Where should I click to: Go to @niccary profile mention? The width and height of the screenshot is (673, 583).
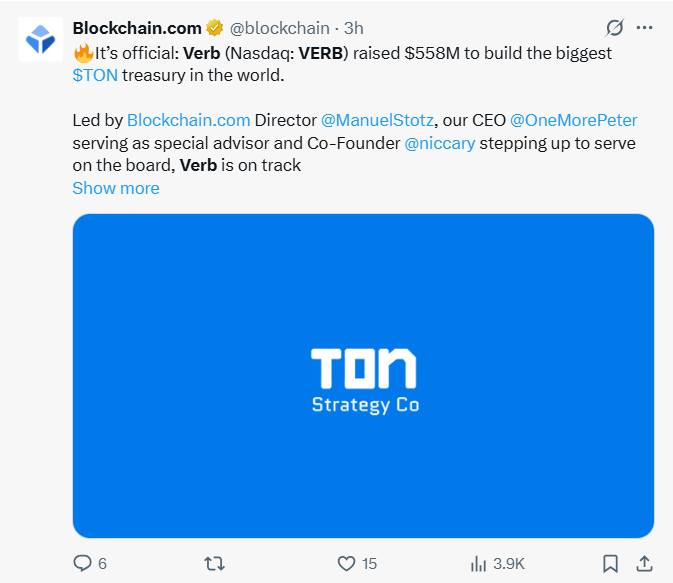[440, 143]
